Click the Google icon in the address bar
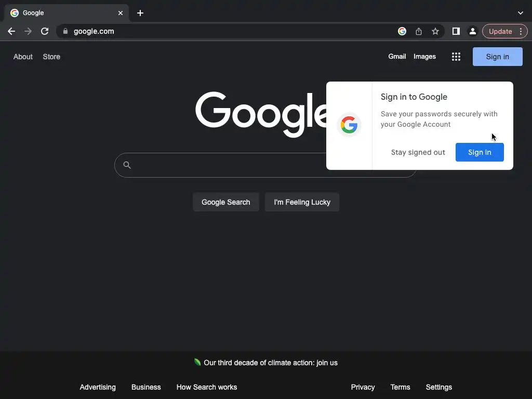The height and width of the screenshot is (399, 532). click(402, 31)
